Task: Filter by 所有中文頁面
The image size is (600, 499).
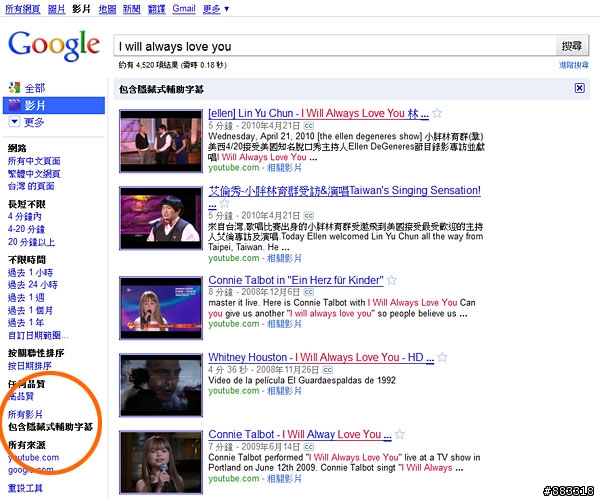Action: point(34,161)
